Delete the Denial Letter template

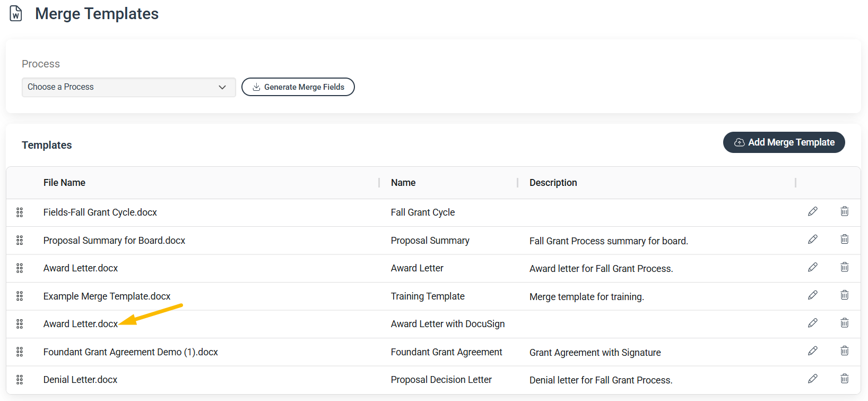pos(845,379)
